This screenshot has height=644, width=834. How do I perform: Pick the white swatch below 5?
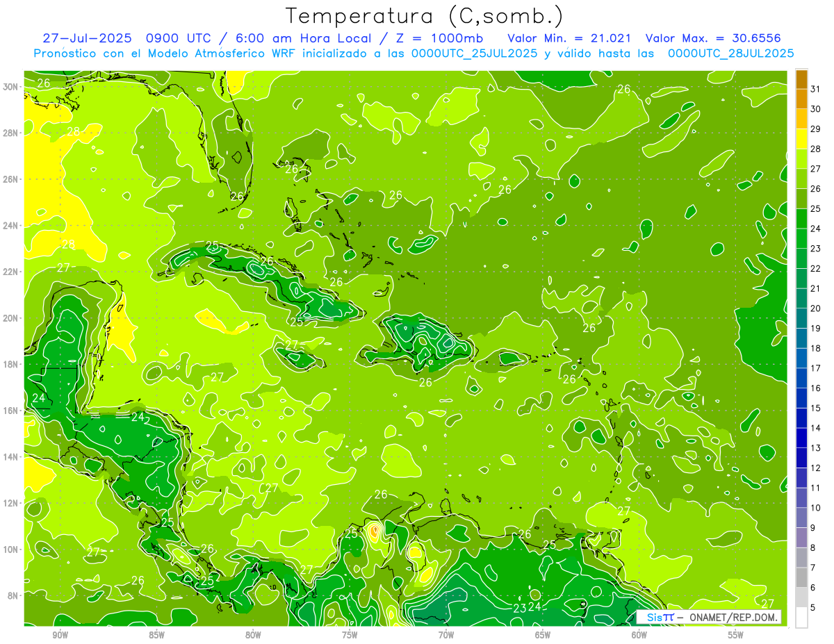[x=801, y=618]
